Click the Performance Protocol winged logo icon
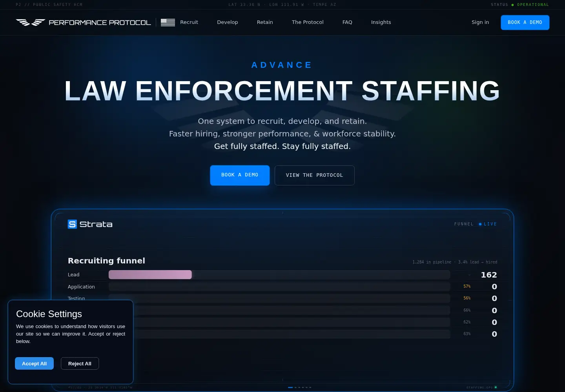565x392 pixels. [31, 22]
